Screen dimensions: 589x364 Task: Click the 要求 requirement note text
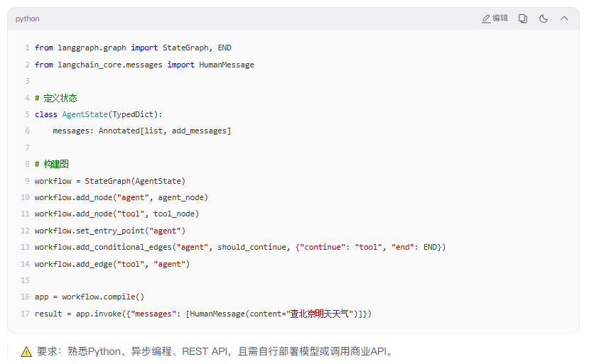click(215, 352)
